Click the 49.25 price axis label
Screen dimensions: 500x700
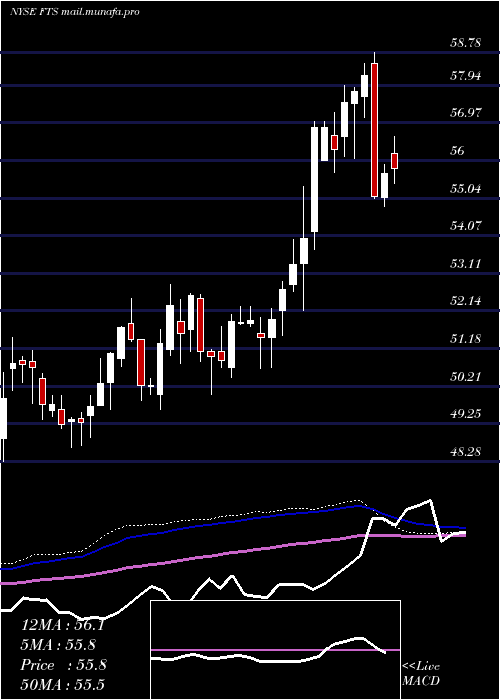tap(466, 414)
